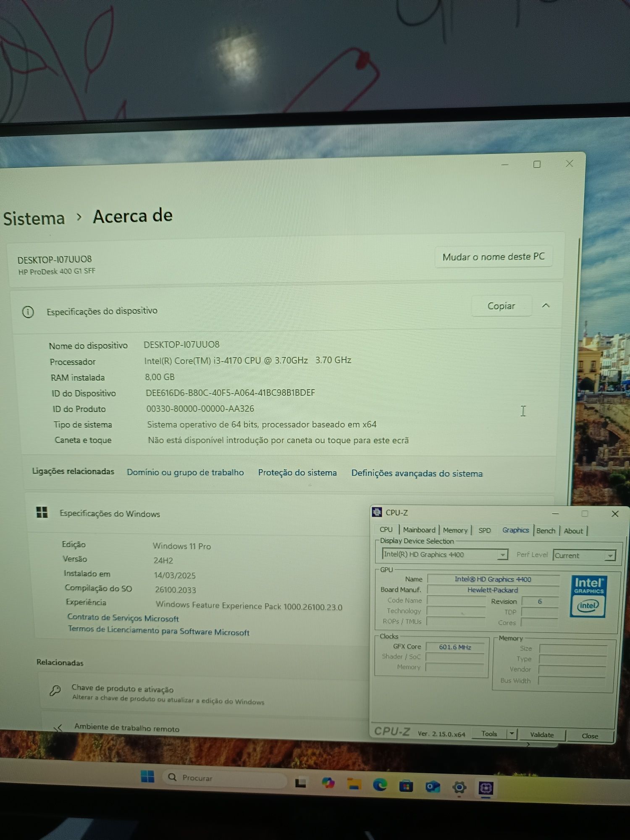Click the Intel Graphics logo in CPU-Z

[588, 596]
